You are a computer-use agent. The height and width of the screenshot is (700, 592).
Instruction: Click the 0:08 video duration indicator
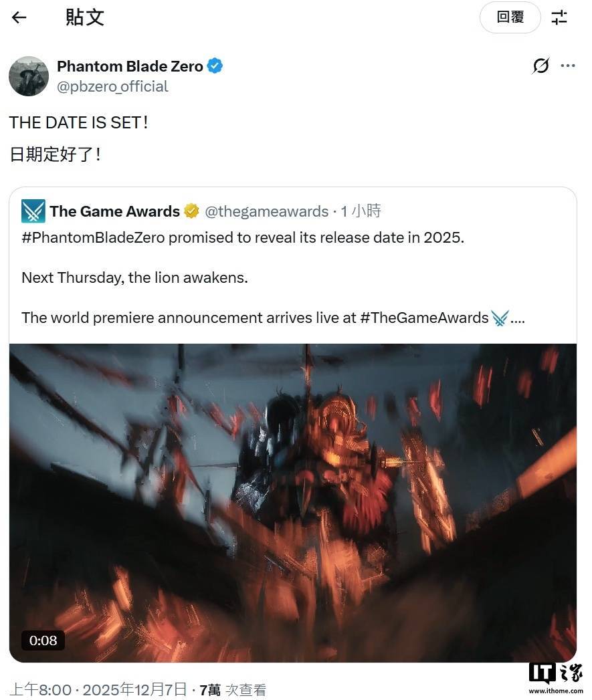[43, 640]
